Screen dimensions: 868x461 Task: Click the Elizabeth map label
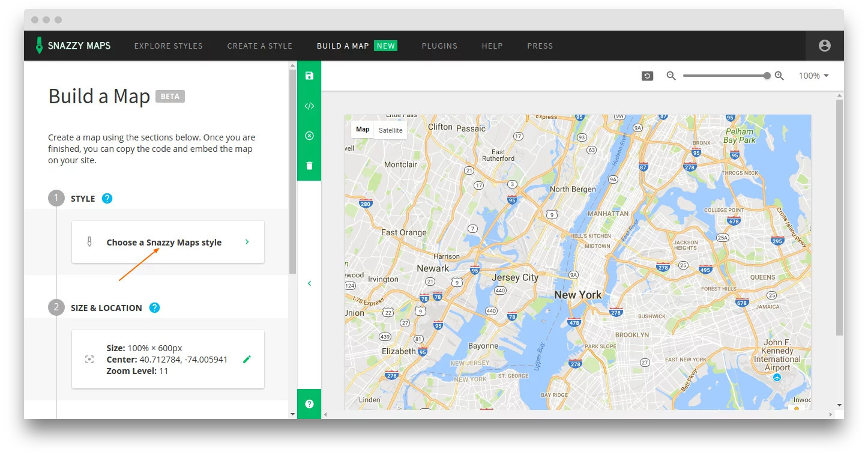[399, 351]
